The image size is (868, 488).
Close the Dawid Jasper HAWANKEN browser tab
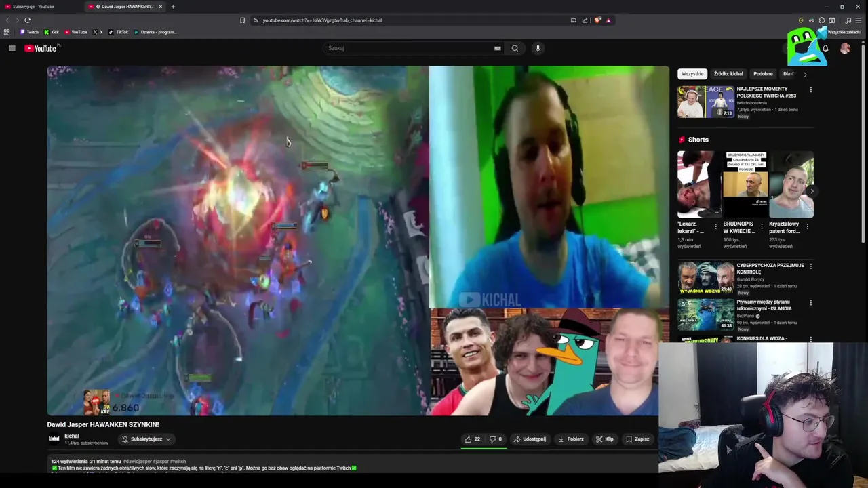(x=161, y=7)
